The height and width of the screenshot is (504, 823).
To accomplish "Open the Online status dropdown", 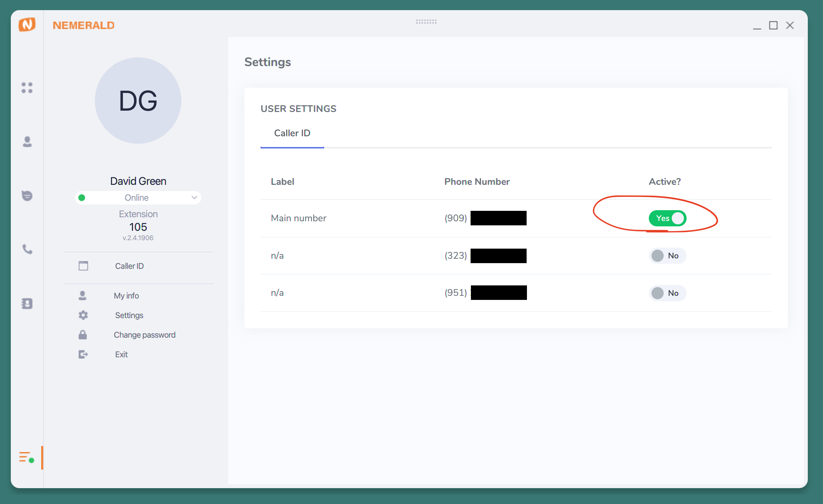I will pyautogui.click(x=137, y=198).
